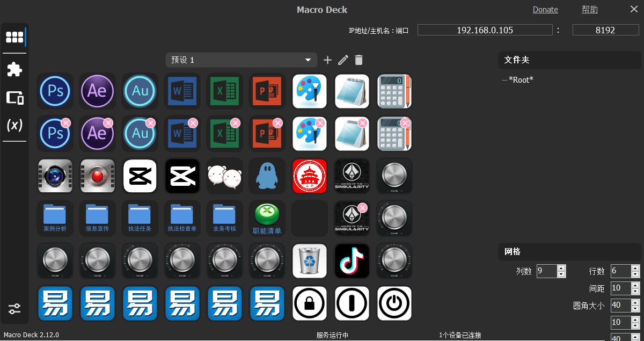Open the 信息宣传 folder button
This screenshot has width=644, height=341.
point(97,218)
